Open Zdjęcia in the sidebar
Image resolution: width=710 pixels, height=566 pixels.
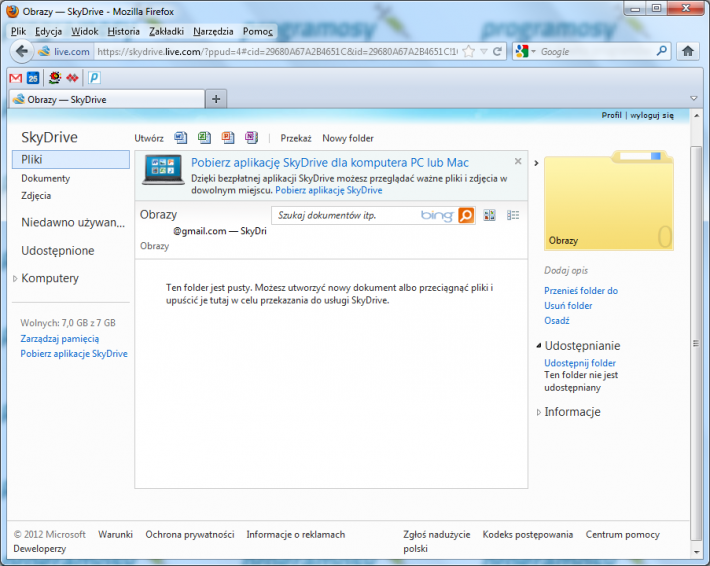click(36, 196)
